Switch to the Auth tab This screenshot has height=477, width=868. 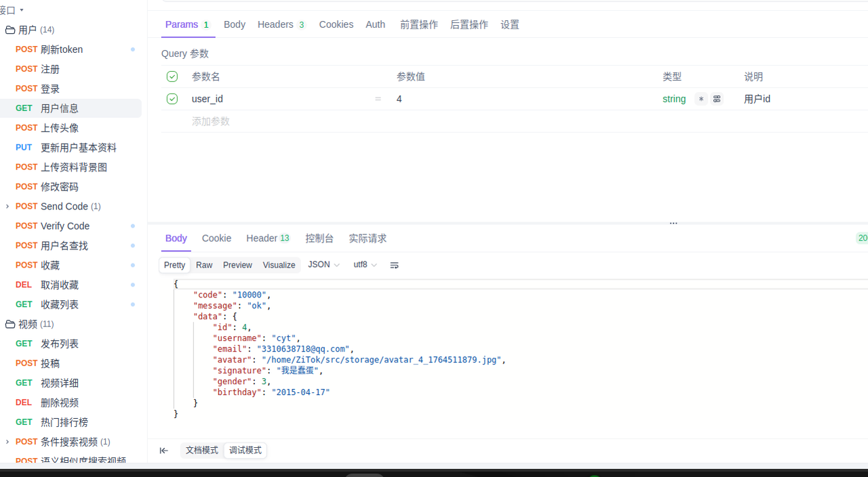(376, 24)
